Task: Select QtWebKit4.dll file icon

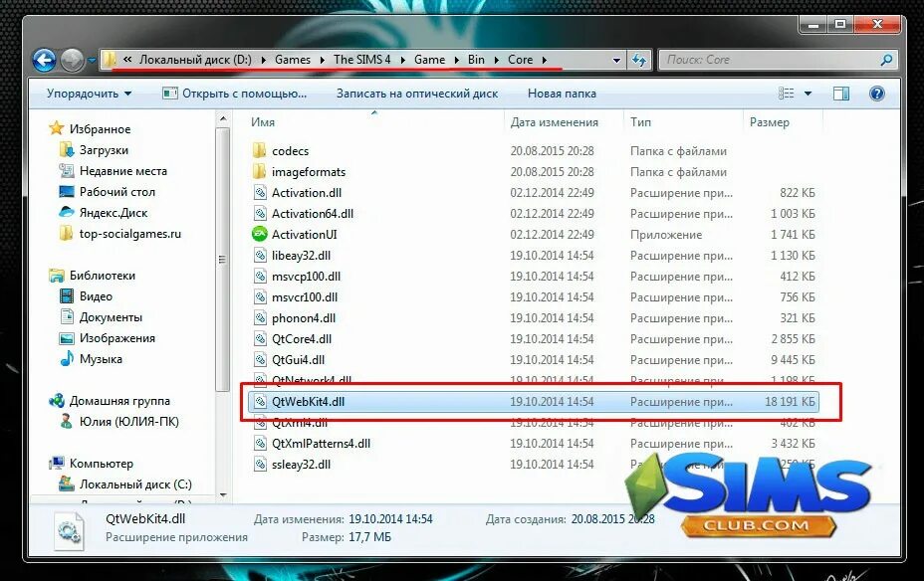Action: [x=260, y=402]
